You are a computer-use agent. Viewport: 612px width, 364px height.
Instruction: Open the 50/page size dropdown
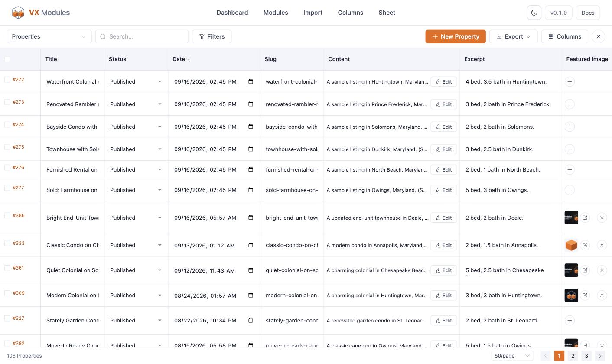513,356
